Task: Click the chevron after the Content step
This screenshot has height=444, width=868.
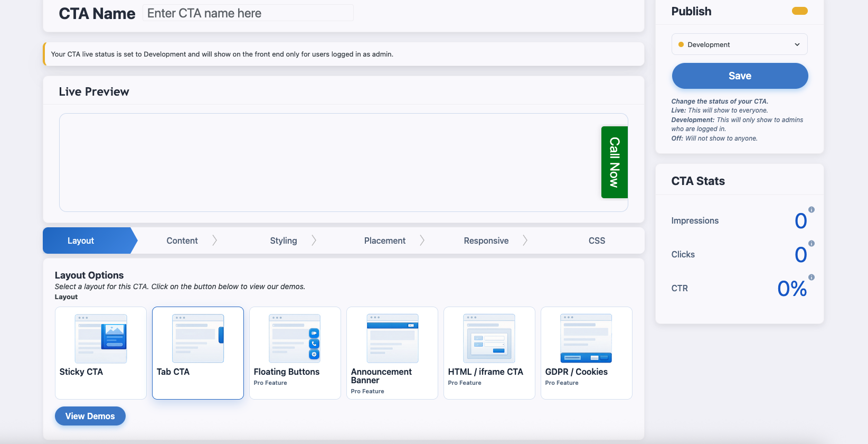Action: pos(214,240)
